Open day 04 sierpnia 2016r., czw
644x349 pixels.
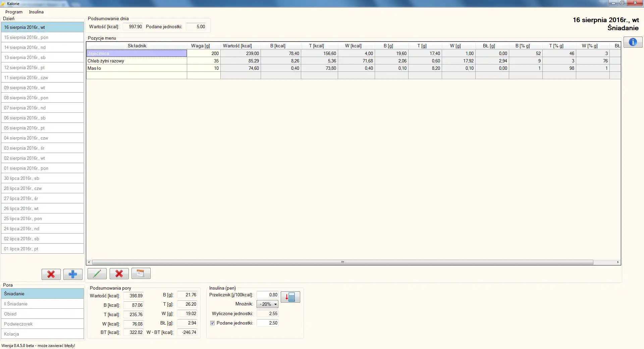pyautogui.click(x=42, y=138)
